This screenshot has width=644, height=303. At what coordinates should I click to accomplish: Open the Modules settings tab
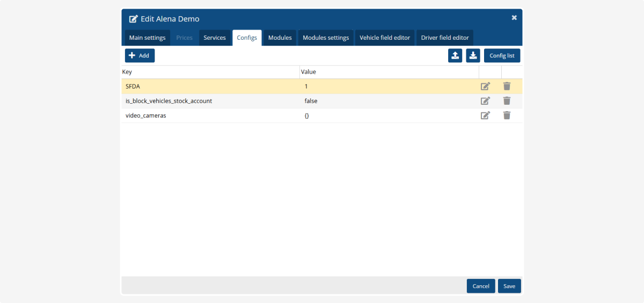tap(326, 38)
